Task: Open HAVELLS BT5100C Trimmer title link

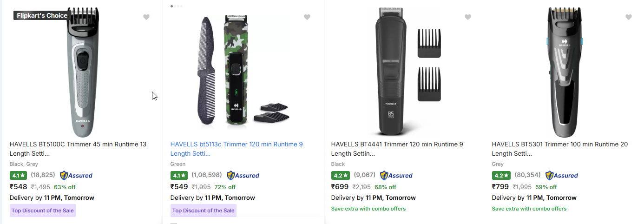Action: [78, 149]
